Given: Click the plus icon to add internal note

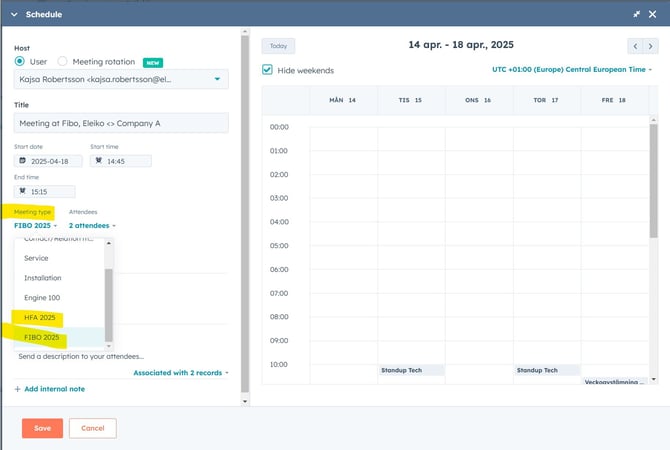Looking at the screenshot, I should pyautogui.click(x=17, y=388).
